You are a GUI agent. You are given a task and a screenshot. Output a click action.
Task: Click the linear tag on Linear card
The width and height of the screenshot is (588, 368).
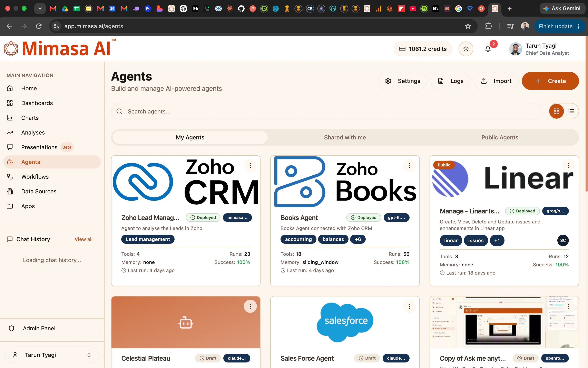click(x=451, y=240)
